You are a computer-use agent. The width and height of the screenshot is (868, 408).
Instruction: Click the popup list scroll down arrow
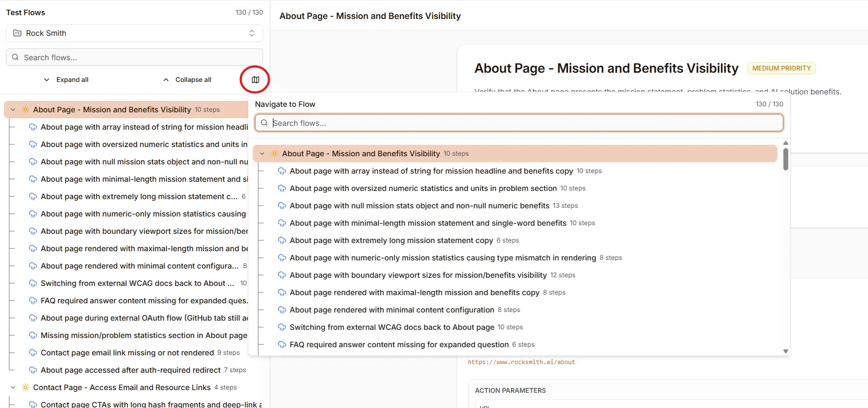(786, 351)
